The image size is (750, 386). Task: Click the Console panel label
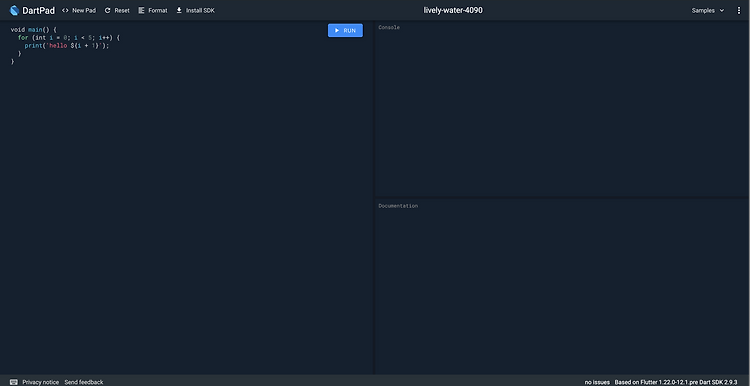click(x=389, y=27)
